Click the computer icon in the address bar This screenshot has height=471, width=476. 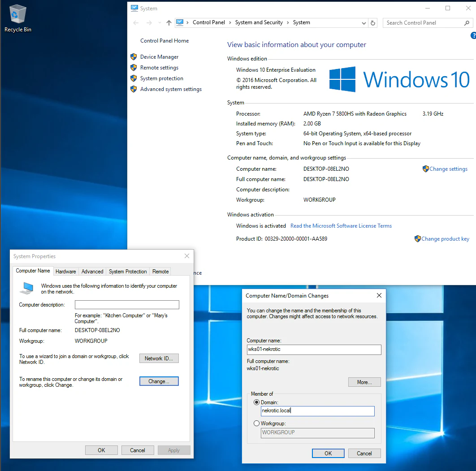[x=180, y=22]
